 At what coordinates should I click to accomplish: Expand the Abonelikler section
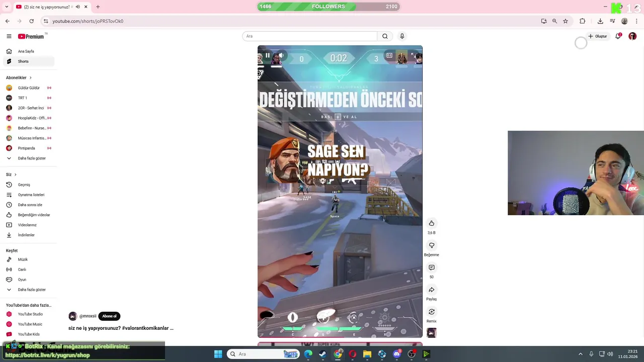click(x=19, y=78)
